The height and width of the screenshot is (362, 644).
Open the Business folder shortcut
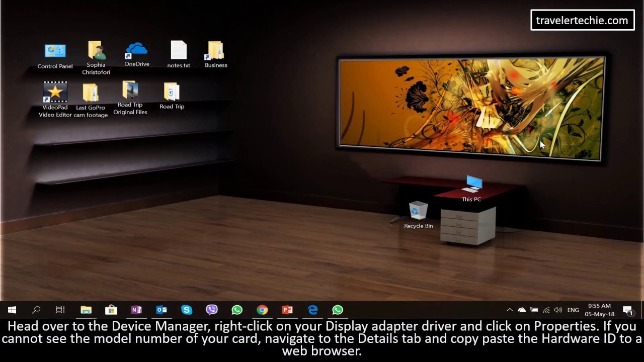216,55
